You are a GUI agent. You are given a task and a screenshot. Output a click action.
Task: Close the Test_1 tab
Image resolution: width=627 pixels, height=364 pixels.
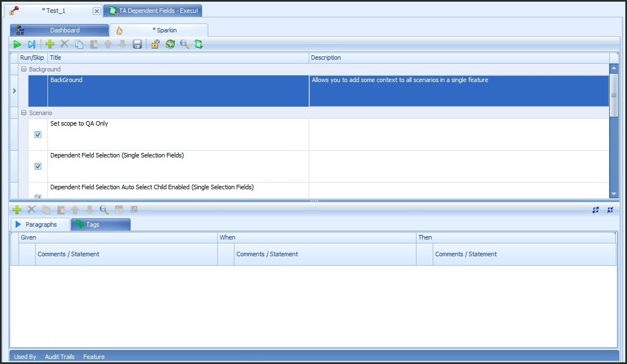coord(97,11)
